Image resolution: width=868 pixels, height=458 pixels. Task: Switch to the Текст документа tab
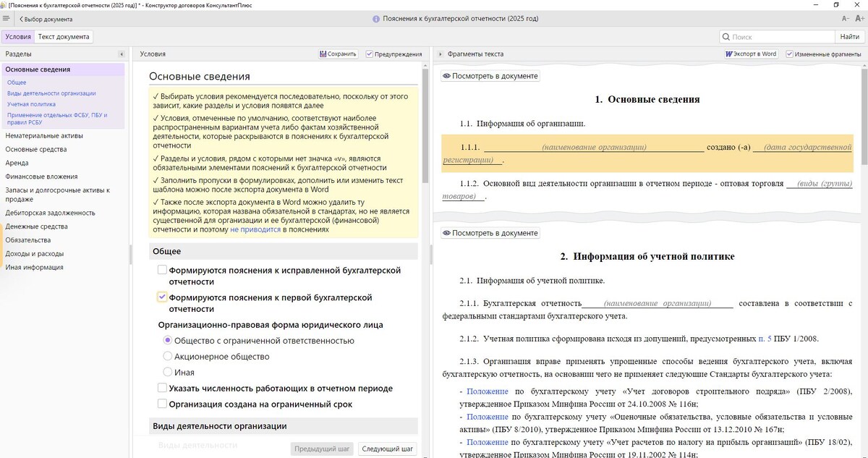(x=64, y=37)
